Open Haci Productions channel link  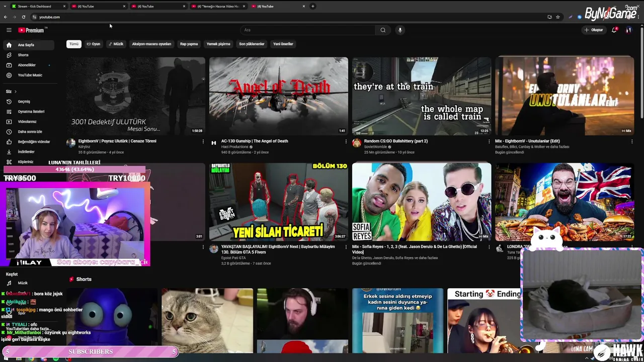point(235,147)
